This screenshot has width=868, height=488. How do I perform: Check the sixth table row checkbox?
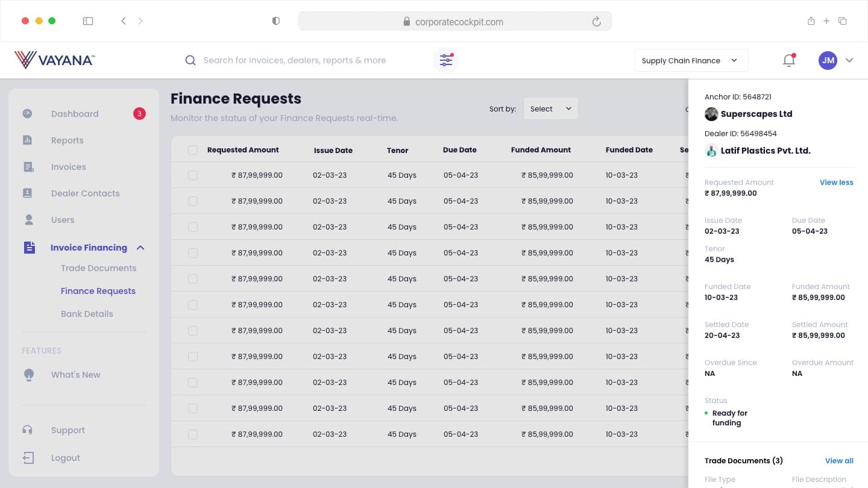point(193,305)
